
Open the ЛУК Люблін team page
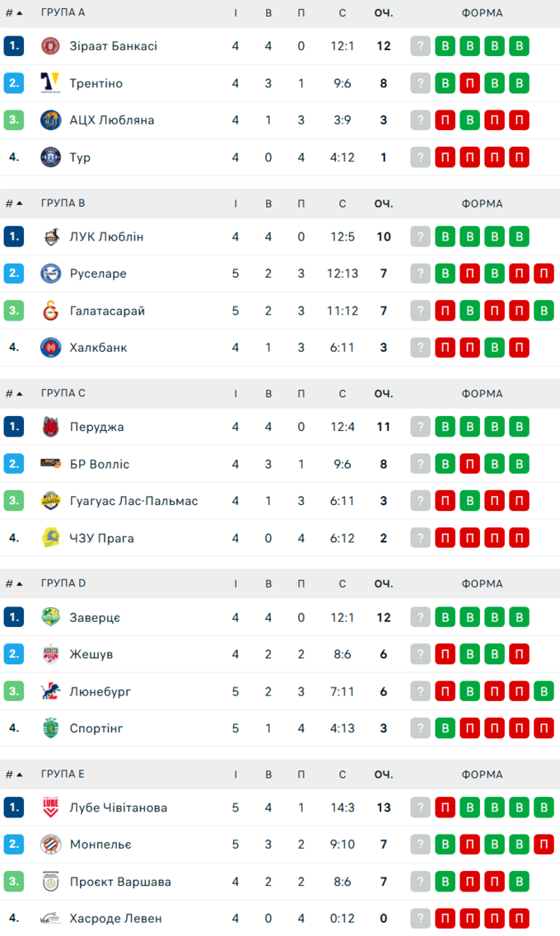(106, 236)
